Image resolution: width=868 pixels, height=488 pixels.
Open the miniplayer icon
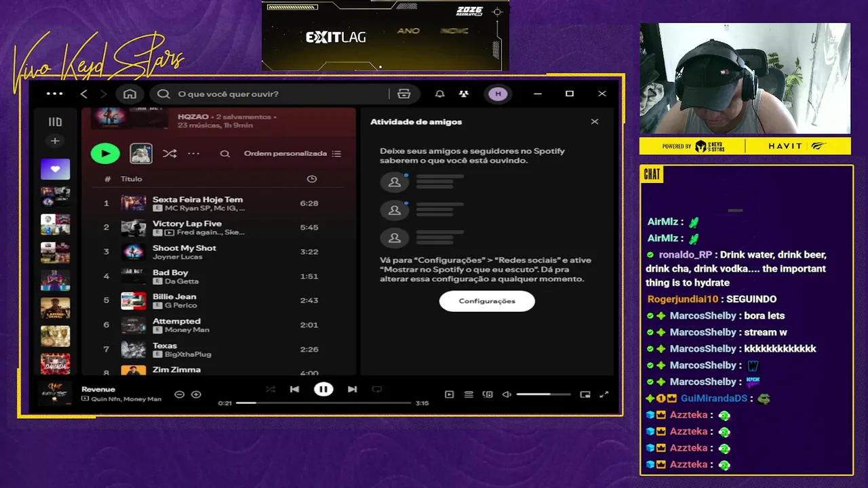[585, 394]
